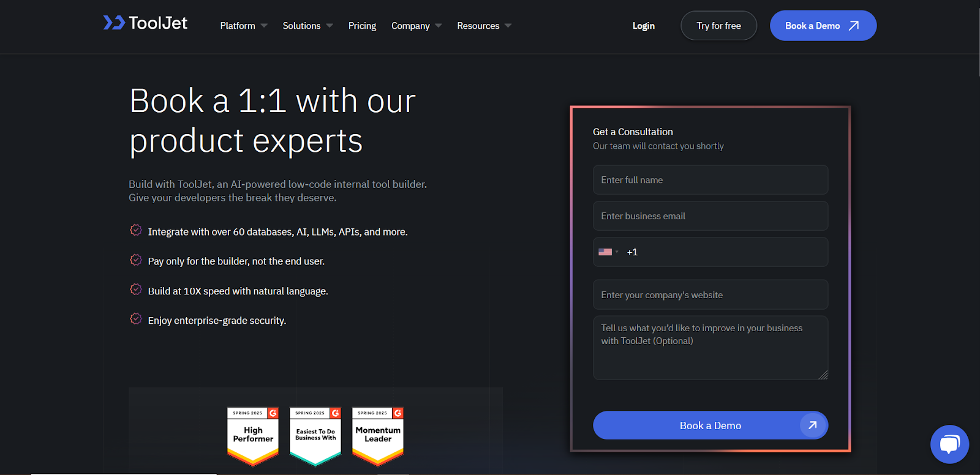Click the Try for free button
The image size is (980, 475).
click(718, 26)
